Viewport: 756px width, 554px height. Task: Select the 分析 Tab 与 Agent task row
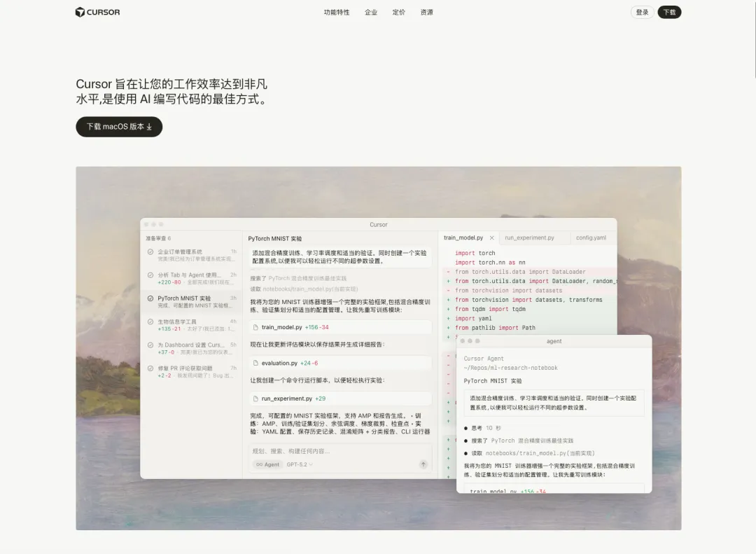[x=192, y=279]
